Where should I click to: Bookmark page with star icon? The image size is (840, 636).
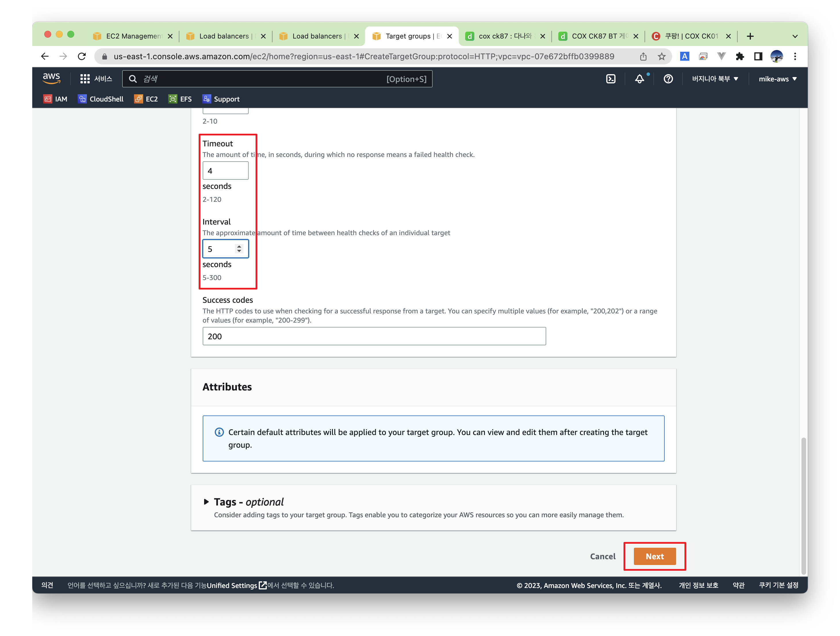coord(661,57)
